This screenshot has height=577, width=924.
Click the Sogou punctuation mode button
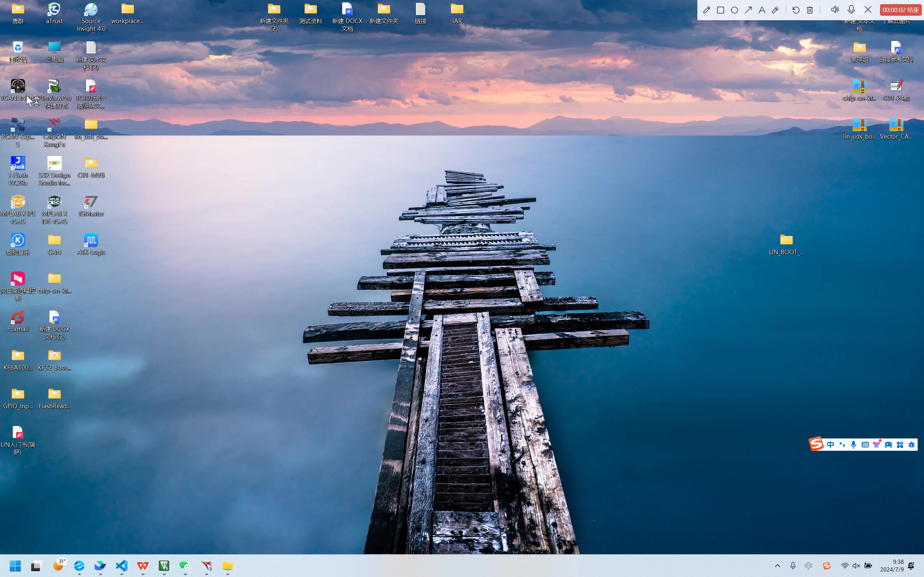tap(842, 444)
